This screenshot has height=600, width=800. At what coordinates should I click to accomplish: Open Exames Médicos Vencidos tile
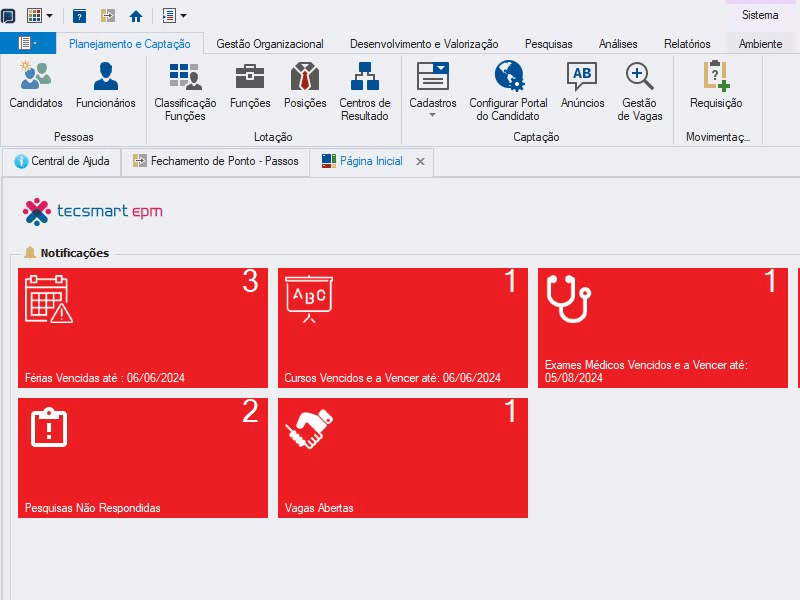(x=663, y=328)
